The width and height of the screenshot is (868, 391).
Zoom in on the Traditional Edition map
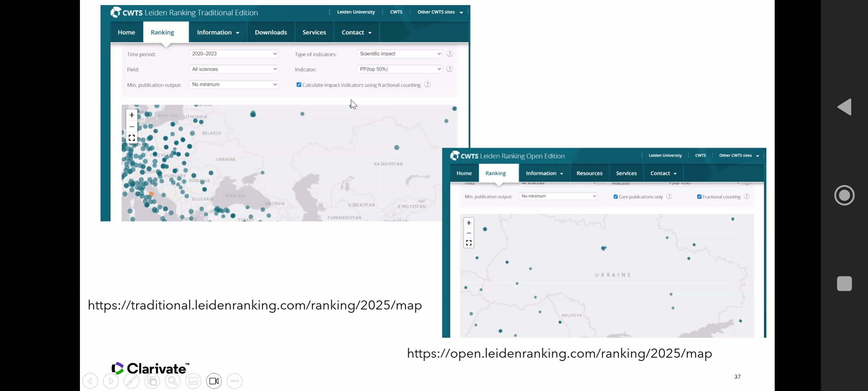(132, 115)
